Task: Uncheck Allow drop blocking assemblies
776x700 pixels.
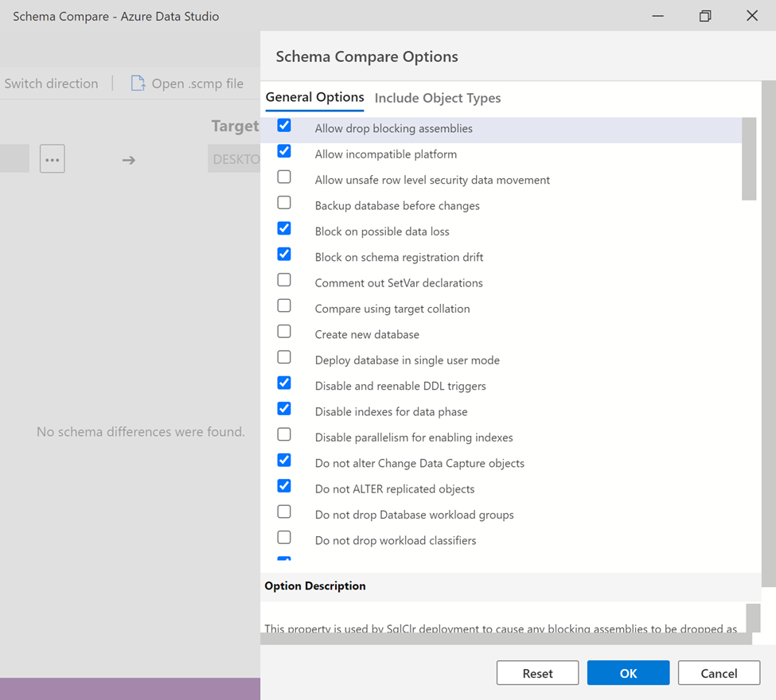Action: [284, 126]
